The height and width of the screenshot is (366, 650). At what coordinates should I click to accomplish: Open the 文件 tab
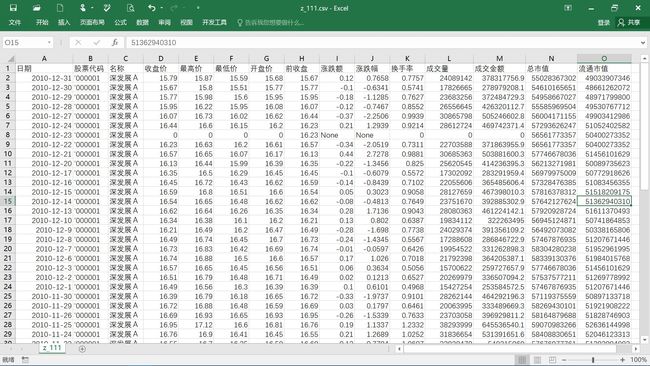pos(15,22)
